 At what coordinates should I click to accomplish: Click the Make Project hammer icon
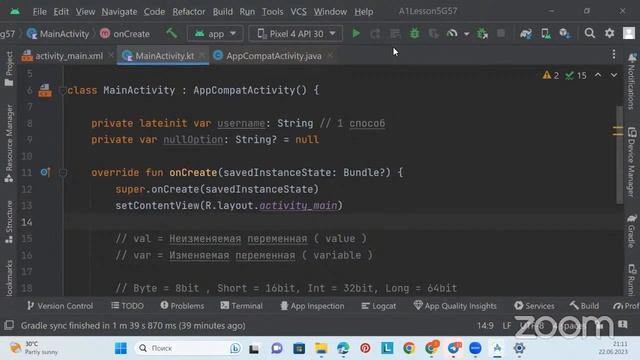[171, 33]
